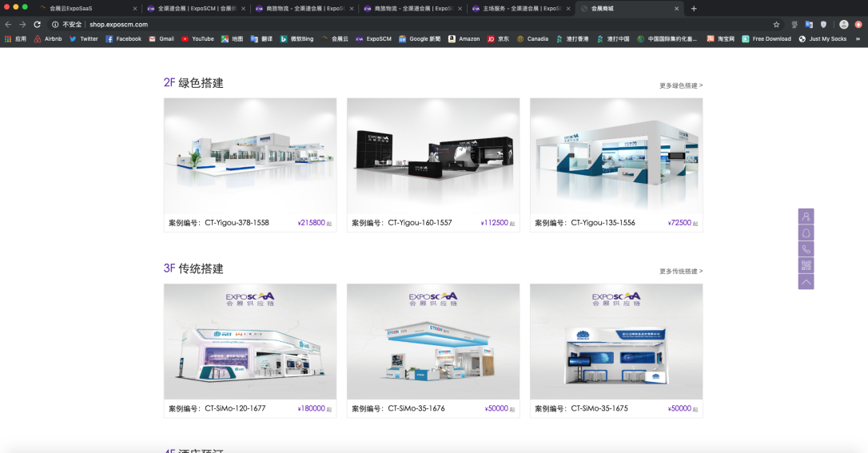Viewport: 868px width, 453px height.
Task: Reload the current page
Action: 37,24
